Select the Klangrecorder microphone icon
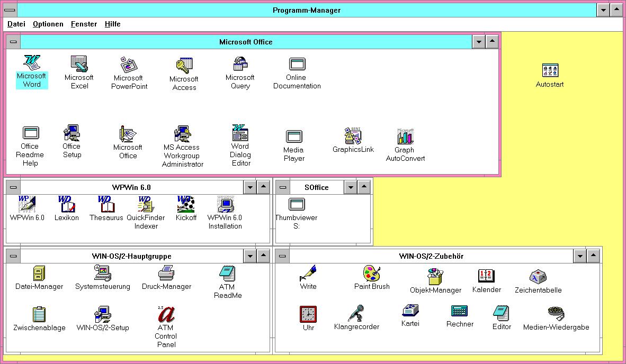This screenshot has width=626, height=364. (356, 313)
